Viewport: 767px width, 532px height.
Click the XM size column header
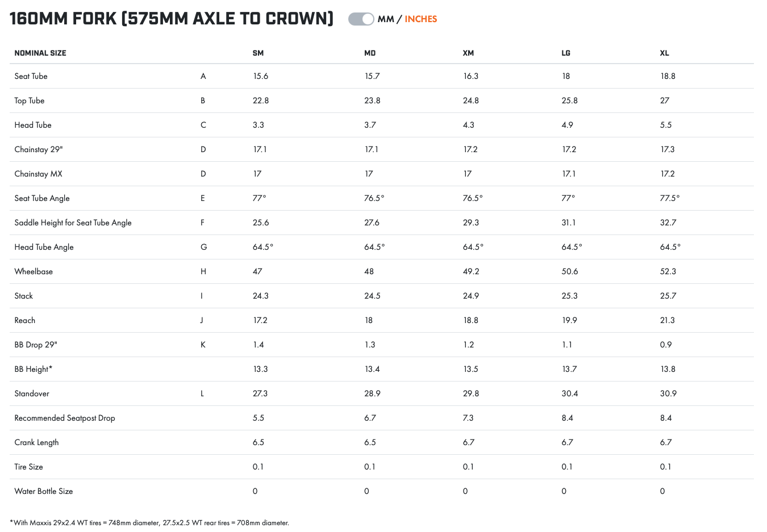pos(468,53)
